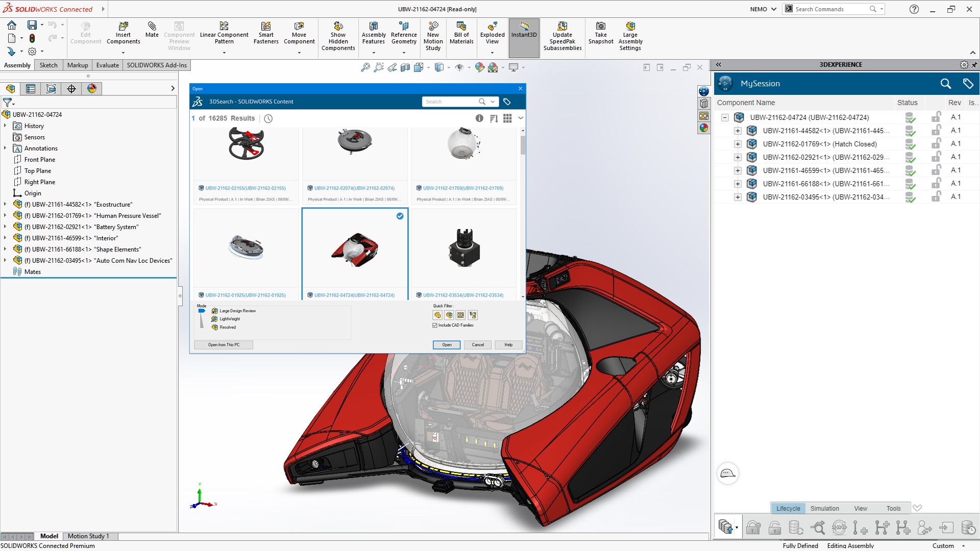Activate Zoom to Fit in the heads-up toolbar

365,67
